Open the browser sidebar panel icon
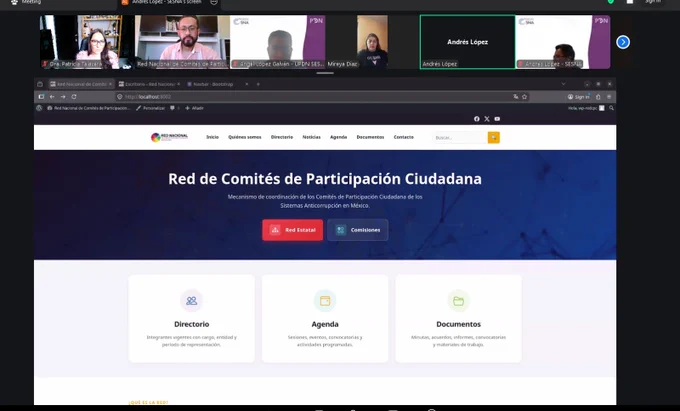The width and height of the screenshot is (680, 411). [41, 97]
